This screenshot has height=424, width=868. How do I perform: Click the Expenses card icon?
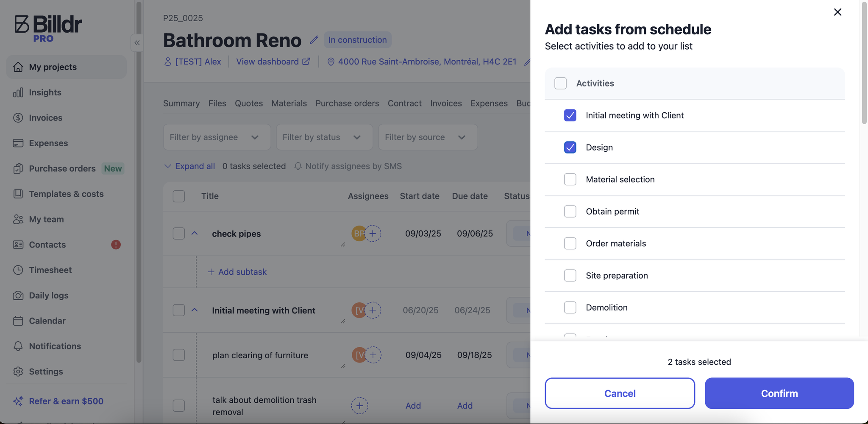pos(18,143)
